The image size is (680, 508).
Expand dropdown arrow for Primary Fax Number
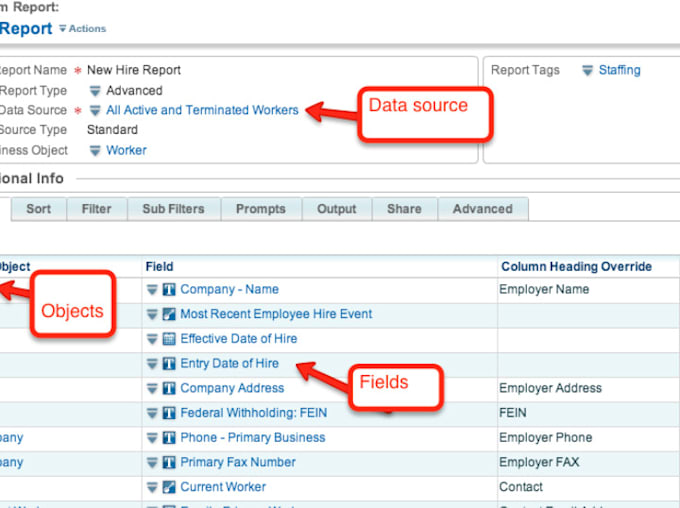pyautogui.click(x=152, y=463)
